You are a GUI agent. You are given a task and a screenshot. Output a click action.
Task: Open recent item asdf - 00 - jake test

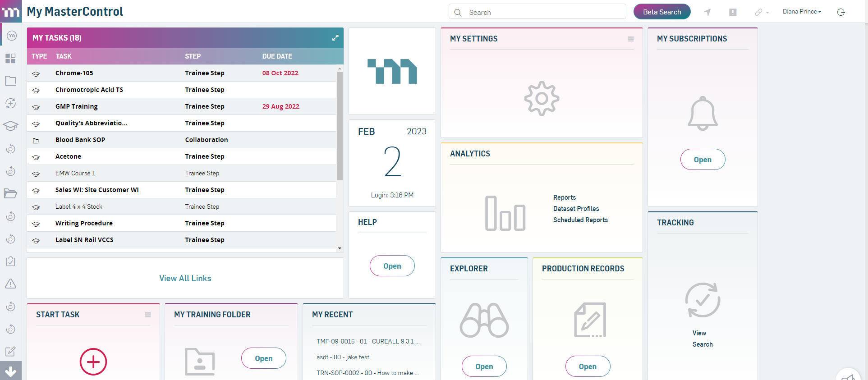coord(343,357)
